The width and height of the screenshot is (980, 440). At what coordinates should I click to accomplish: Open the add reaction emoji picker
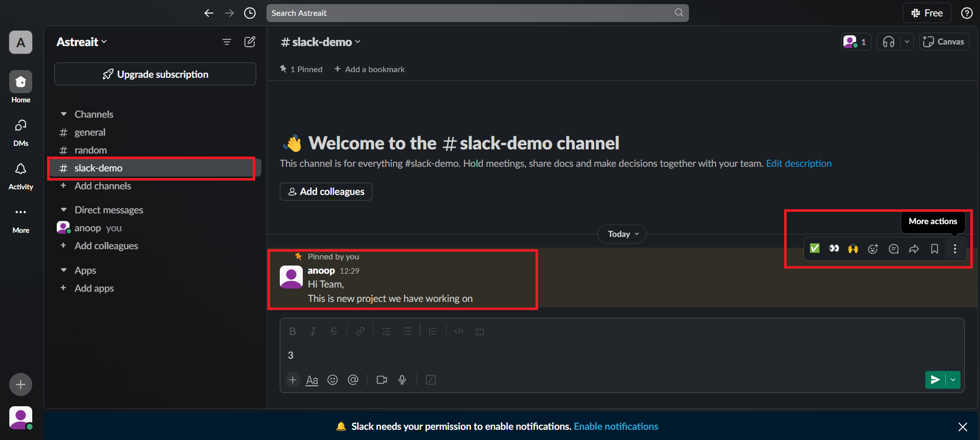pos(873,249)
